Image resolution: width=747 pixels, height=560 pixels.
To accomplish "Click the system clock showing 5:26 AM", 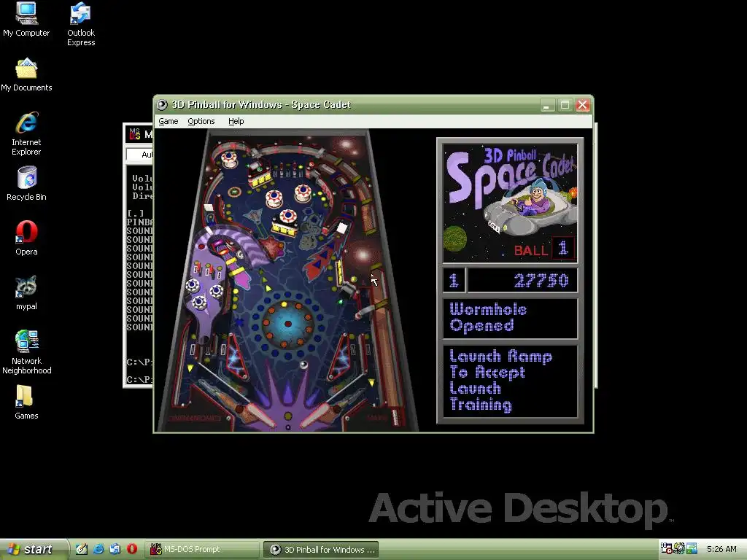I will coord(721,549).
